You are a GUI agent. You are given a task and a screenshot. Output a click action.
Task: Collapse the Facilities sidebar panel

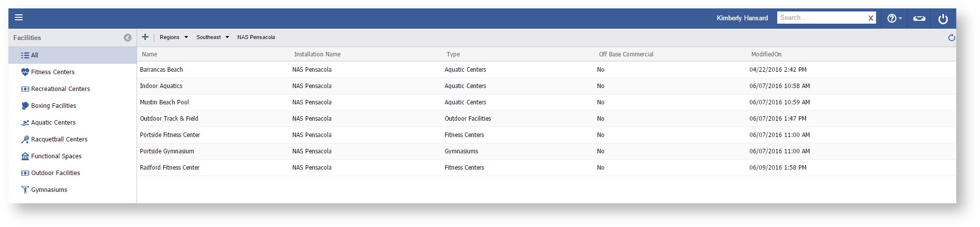128,38
